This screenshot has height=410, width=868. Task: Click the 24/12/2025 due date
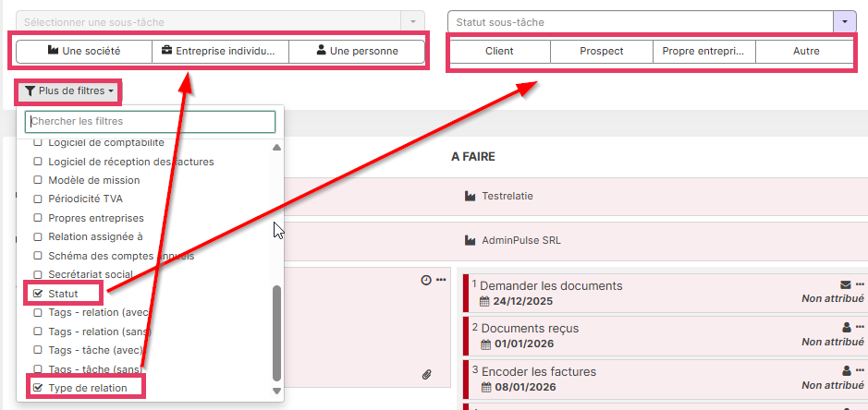523,302
